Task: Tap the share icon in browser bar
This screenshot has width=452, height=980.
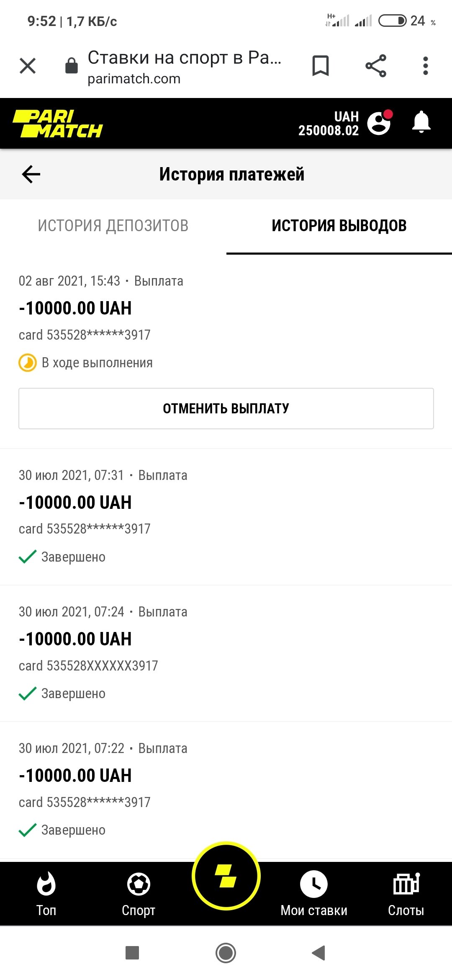Action: (x=375, y=66)
